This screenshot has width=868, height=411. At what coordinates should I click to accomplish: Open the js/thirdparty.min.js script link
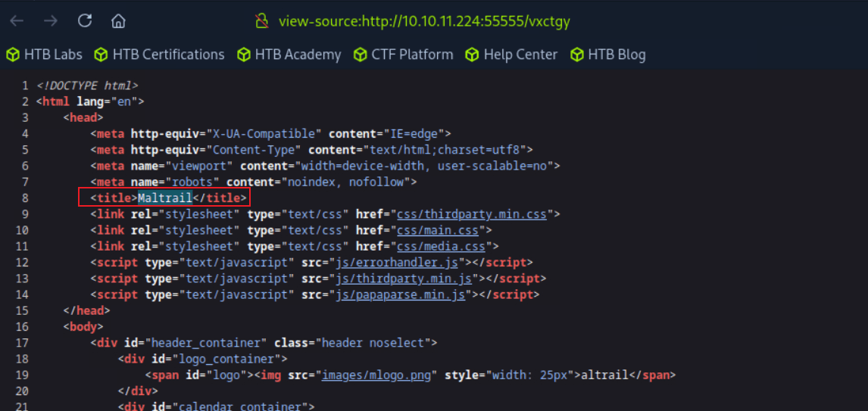(x=403, y=279)
